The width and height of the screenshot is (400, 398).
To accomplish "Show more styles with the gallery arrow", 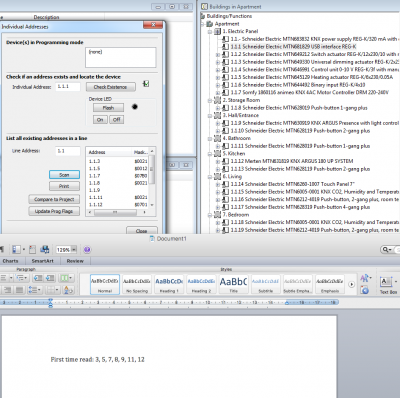I will pyautogui.click(x=351, y=284).
